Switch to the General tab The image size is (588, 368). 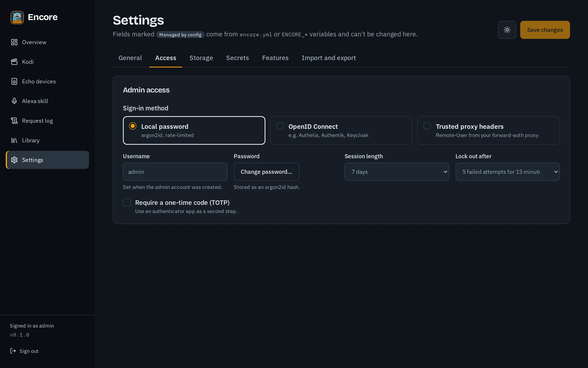tap(130, 58)
